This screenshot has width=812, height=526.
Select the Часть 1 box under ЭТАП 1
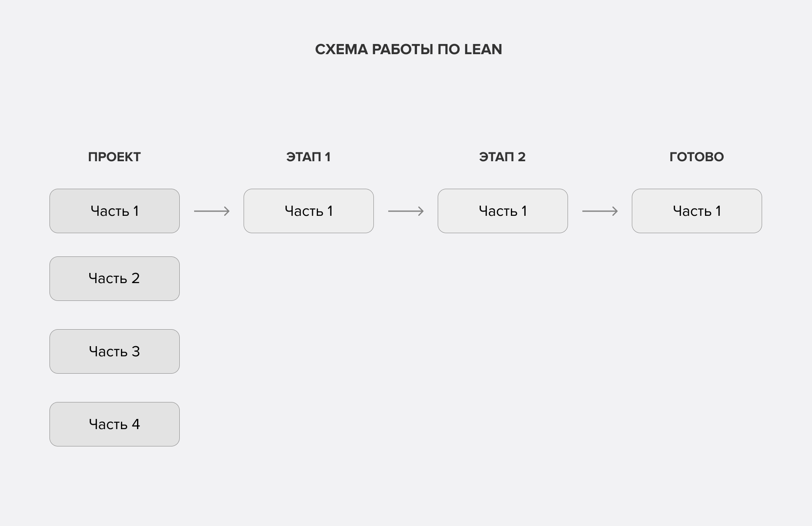click(x=309, y=211)
